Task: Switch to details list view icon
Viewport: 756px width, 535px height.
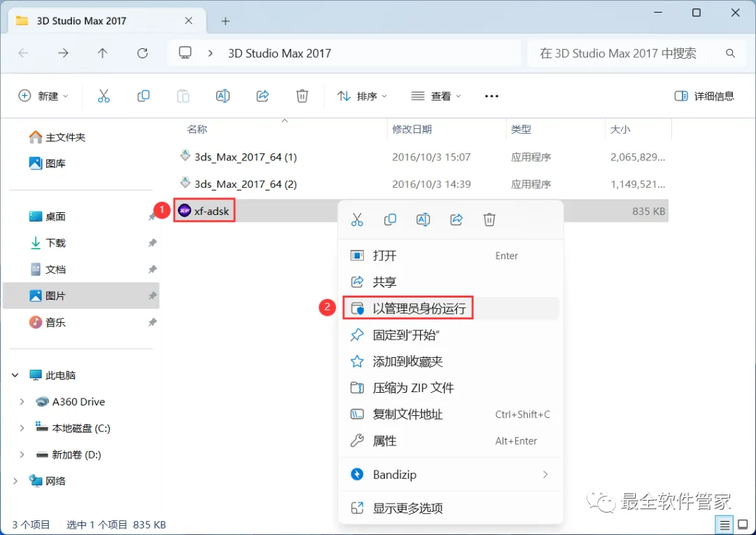Action: click(x=724, y=524)
